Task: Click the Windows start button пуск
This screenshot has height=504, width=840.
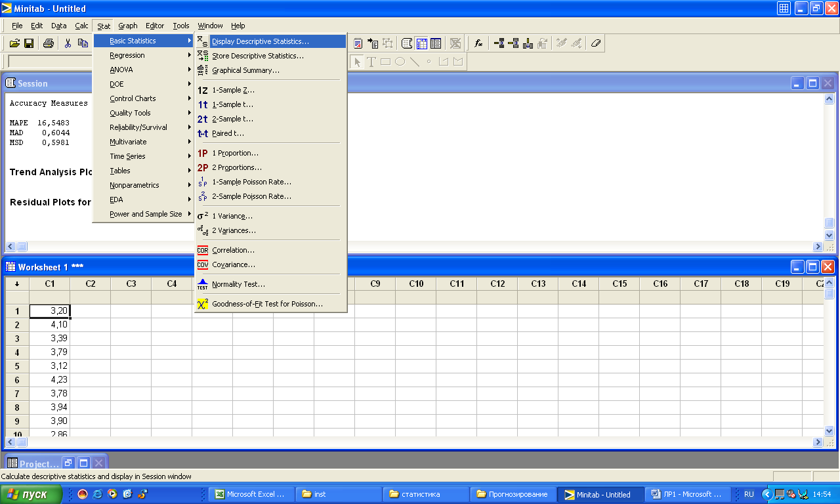Action: (x=31, y=494)
